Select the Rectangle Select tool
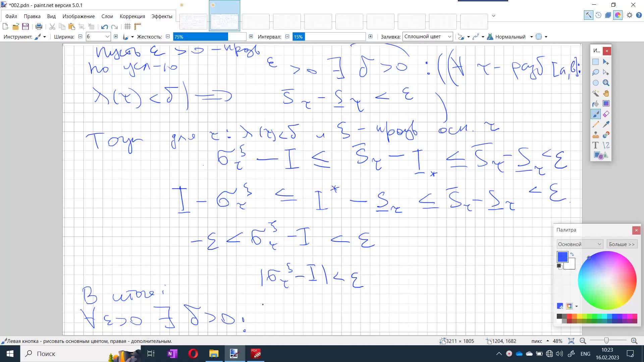 tap(595, 62)
